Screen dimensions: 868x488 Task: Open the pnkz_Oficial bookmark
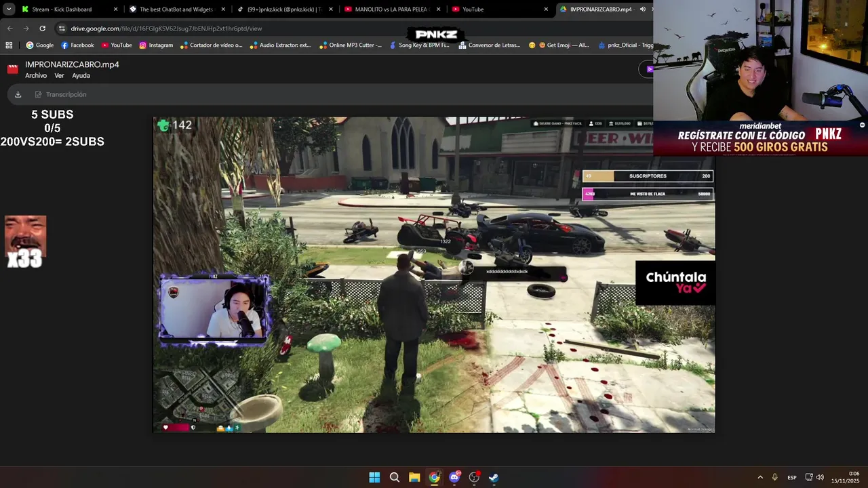pos(625,45)
